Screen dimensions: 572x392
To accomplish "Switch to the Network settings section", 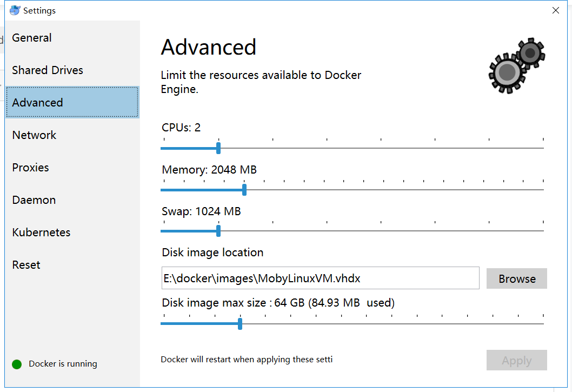I will point(34,135).
